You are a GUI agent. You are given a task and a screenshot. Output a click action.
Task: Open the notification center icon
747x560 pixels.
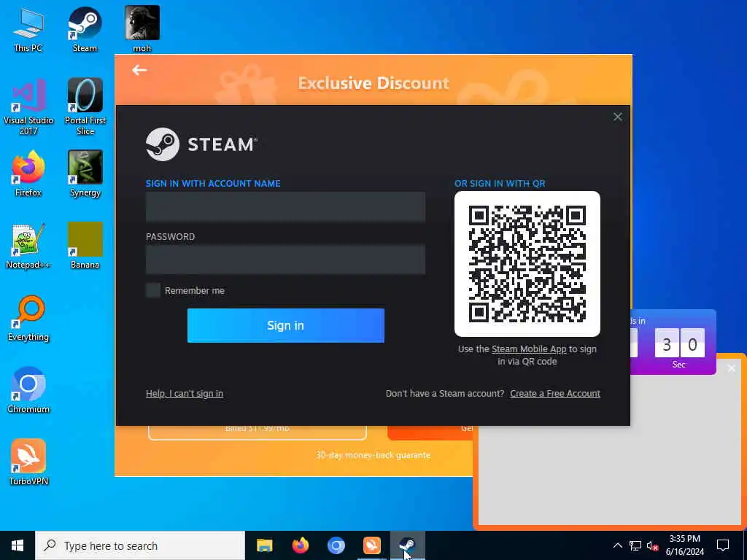pyautogui.click(x=723, y=545)
